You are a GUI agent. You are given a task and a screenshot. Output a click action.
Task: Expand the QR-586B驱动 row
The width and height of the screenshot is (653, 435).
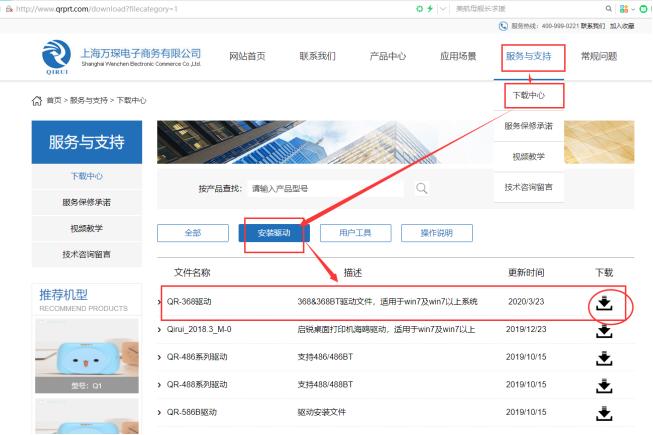159,413
